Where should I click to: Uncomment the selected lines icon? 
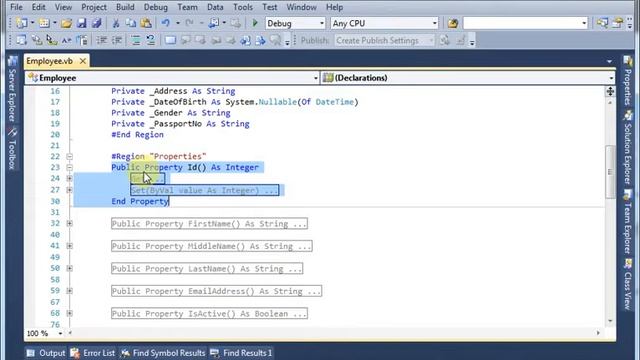pyautogui.click(x=151, y=40)
